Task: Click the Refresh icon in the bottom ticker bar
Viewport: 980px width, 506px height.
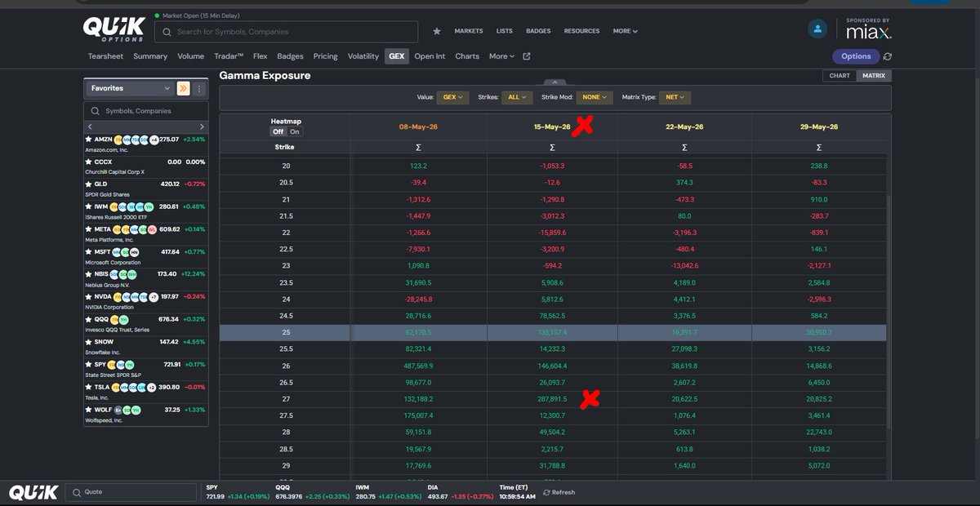Action: (546, 492)
